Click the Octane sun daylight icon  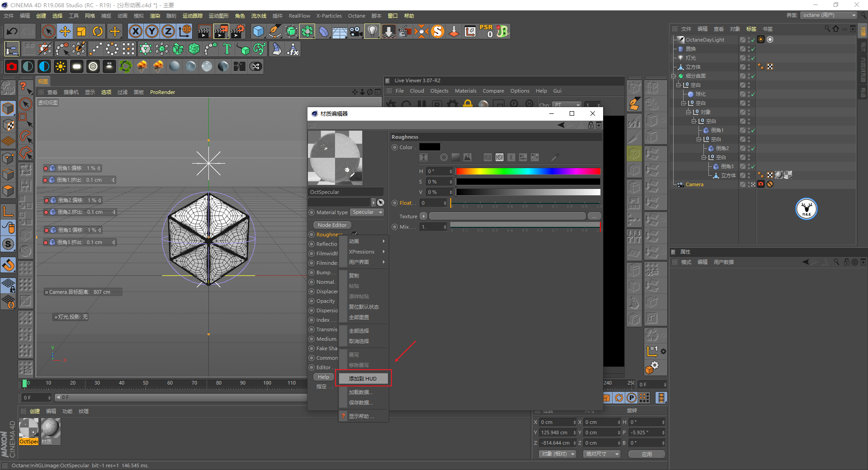(60, 66)
